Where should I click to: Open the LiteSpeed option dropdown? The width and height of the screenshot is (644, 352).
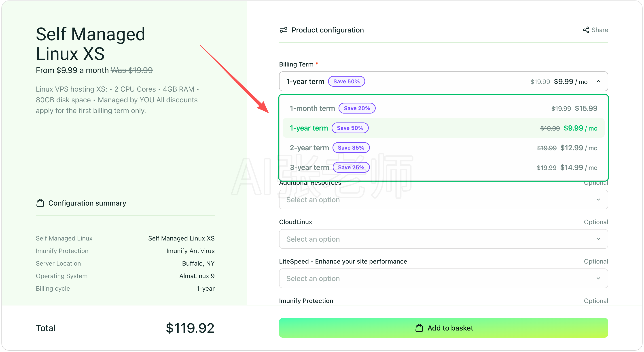pyautogui.click(x=443, y=278)
